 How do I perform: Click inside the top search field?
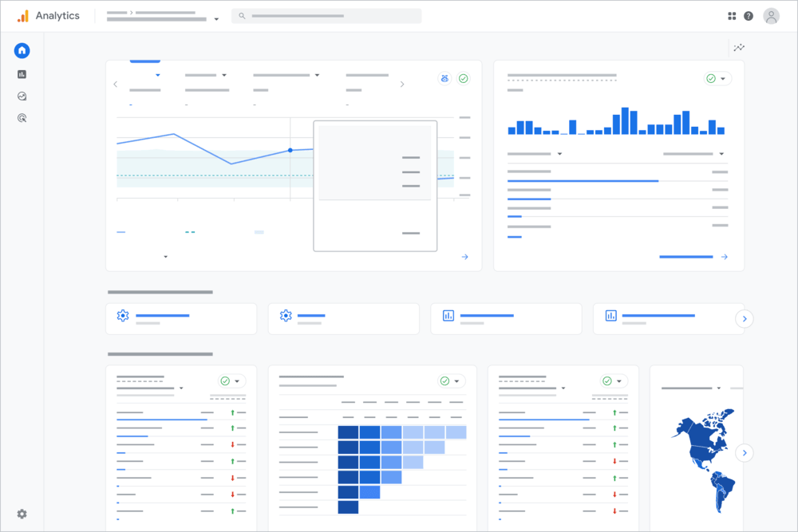click(327, 15)
